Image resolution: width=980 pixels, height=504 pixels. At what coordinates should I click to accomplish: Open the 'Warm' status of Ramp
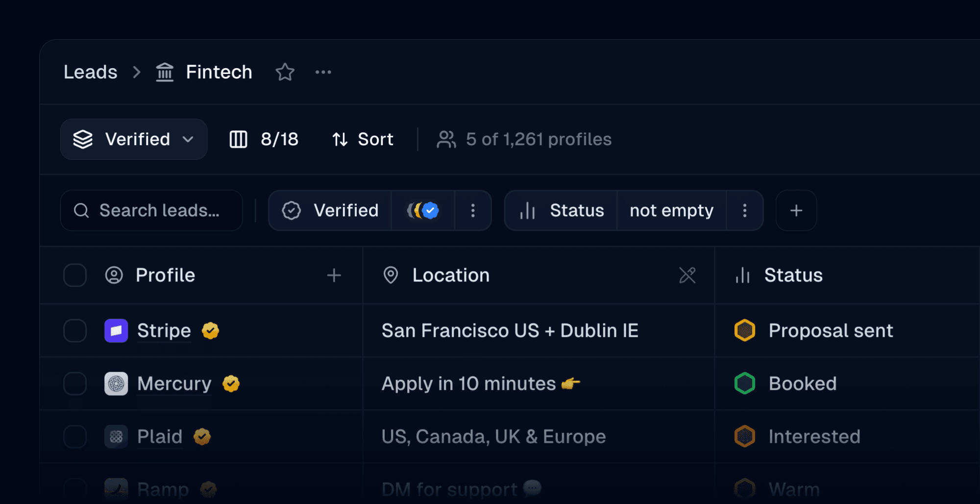click(777, 489)
